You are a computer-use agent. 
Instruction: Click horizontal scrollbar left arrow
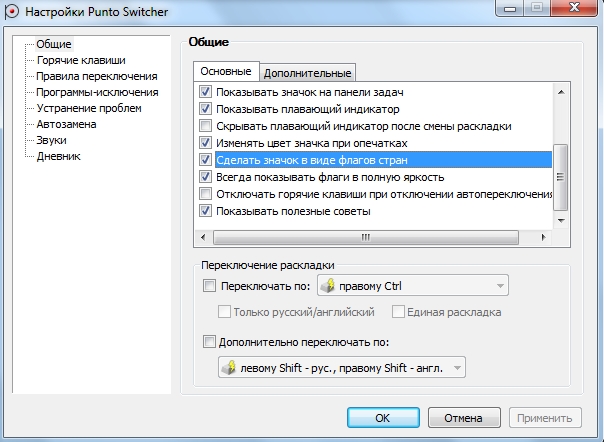coord(203,237)
